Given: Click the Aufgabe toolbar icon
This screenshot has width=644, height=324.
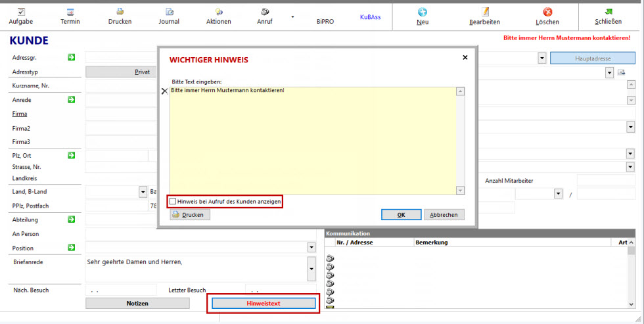Looking at the screenshot, I should pos(21,12).
